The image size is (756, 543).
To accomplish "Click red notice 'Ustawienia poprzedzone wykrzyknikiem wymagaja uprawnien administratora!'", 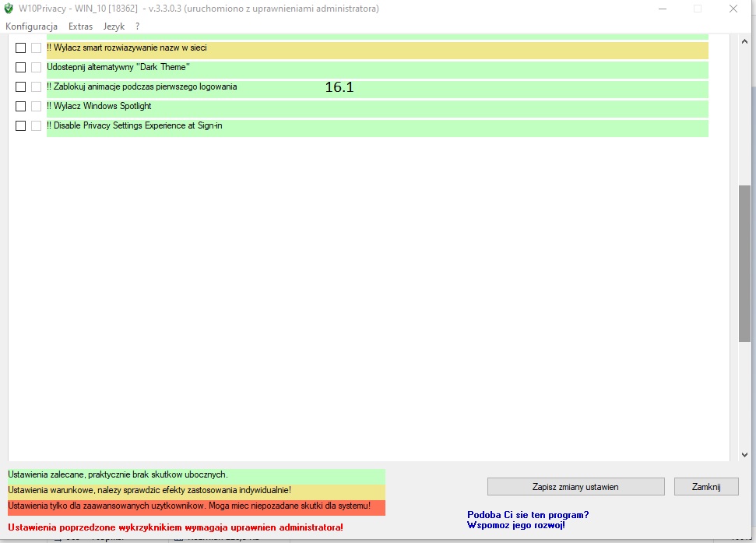I will (175, 527).
